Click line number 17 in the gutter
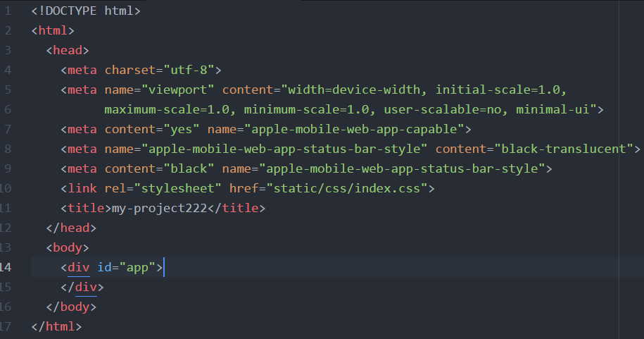 pos(6,326)
